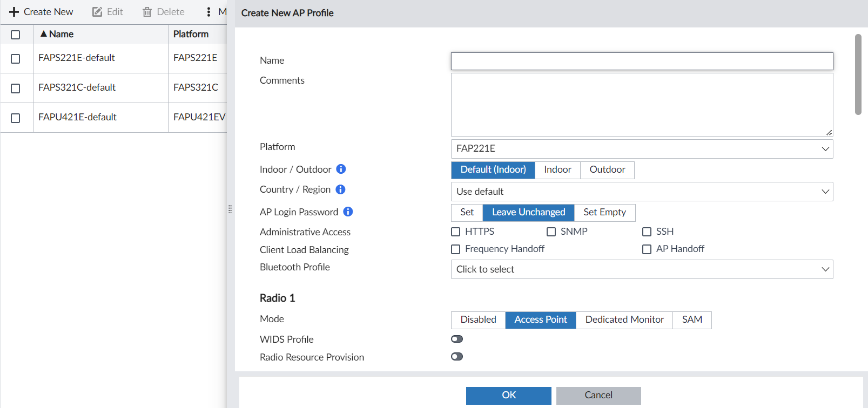Image resolution: width=868 pixels, height=408 pixels.
Task: Cancel the new AP profile dialog
Action: (x=598, y=396)
